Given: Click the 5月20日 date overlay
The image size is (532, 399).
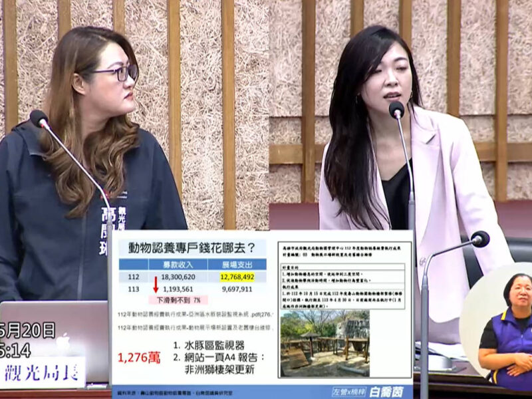Looking at the screenshot, I should (27, 330).
